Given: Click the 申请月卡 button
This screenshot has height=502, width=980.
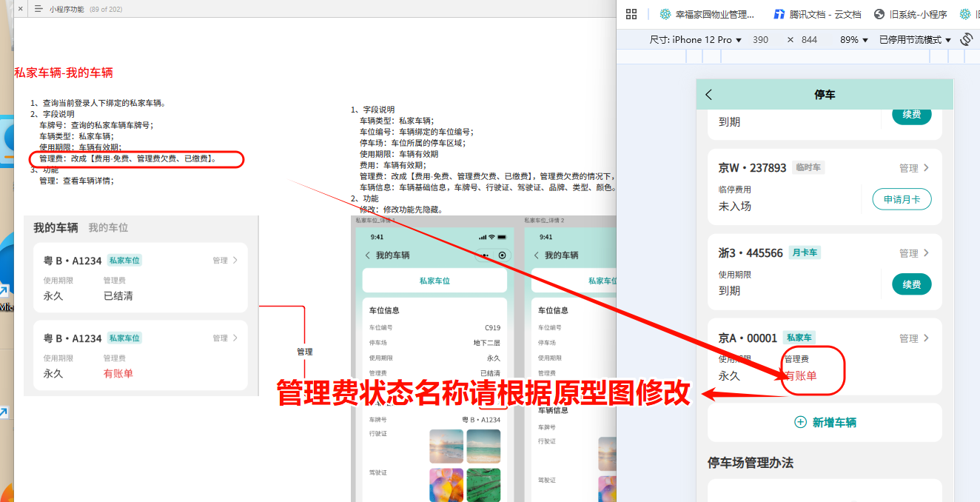Looking at the screenshot, I should point(902,198).
